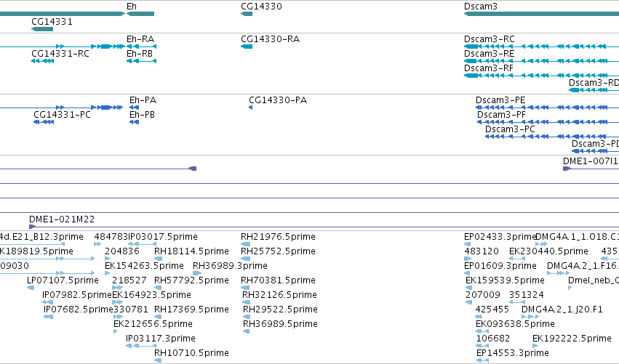The image size is (619, 364).
Task: Click the 207009 EST label
Action: [483, 295]
